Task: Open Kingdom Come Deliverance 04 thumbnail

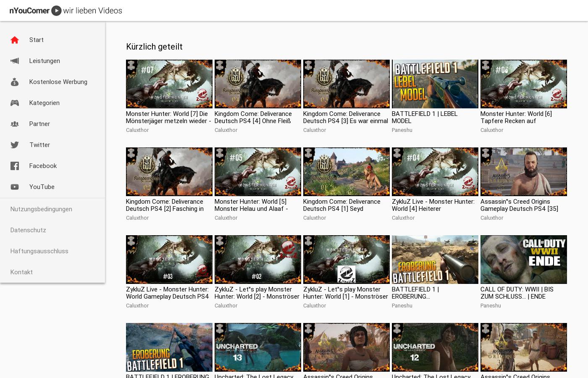Action: pyautogui.click(x=258, y=84)
